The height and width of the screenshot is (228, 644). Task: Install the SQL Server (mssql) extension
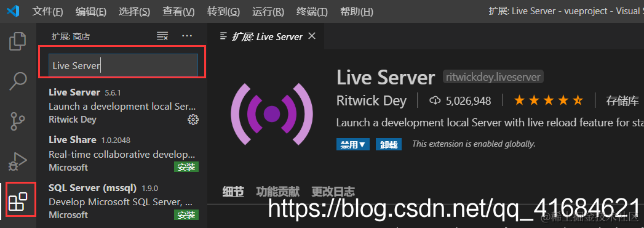pos(186,215)
